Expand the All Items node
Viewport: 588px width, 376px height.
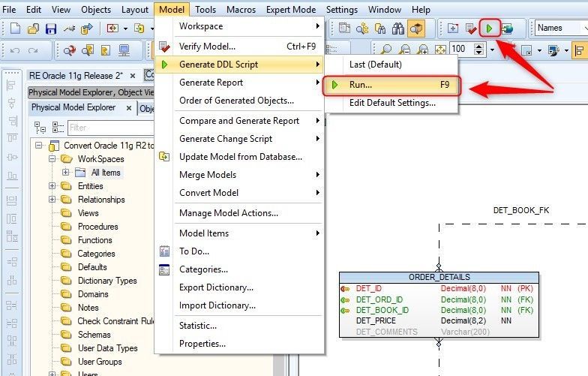click(66, 173)
